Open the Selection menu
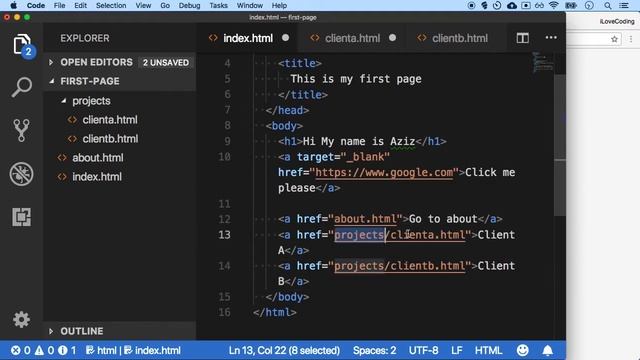Image resolution: width=640 pixels, height=360 pixels. point(111,5)
